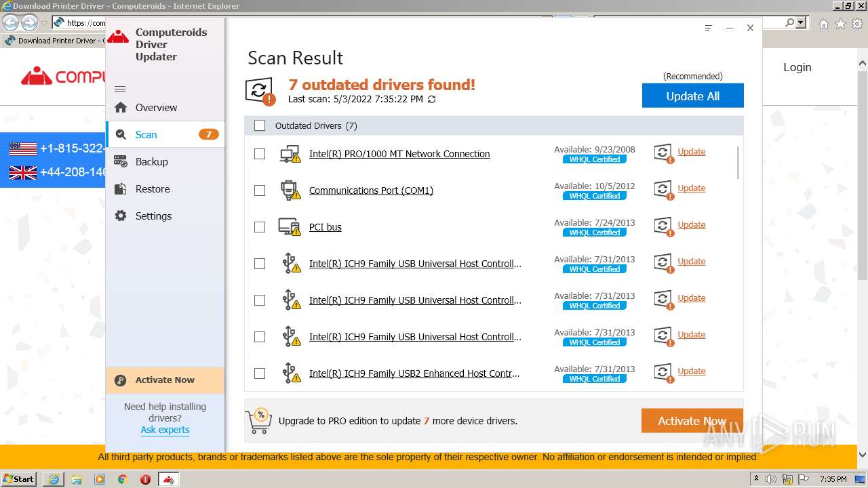Click update icon beside PCI bus row
Screen dimensions: 868x488
click(664, 226)
